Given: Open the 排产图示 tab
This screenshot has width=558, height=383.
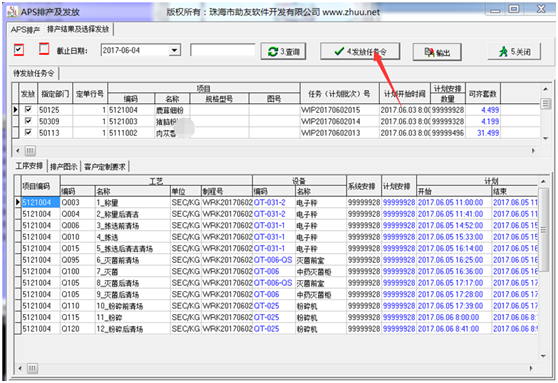Looking at the screenshot, I should [64, 167].
